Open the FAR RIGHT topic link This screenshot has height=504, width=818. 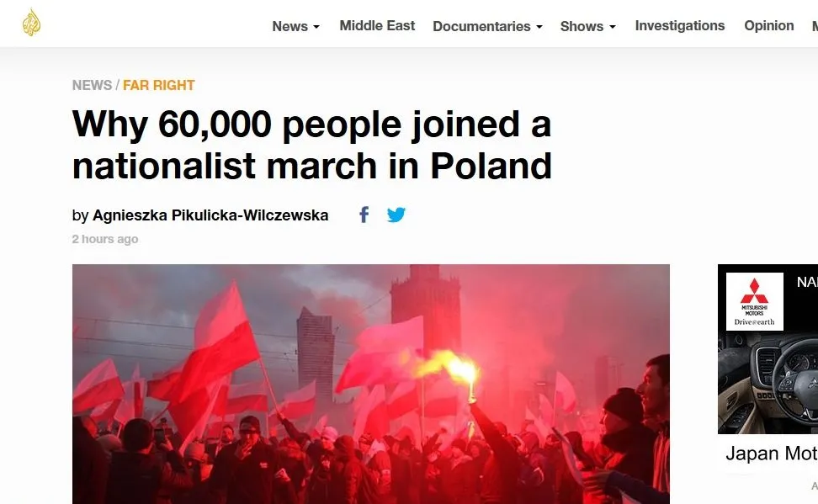[159, 85]
